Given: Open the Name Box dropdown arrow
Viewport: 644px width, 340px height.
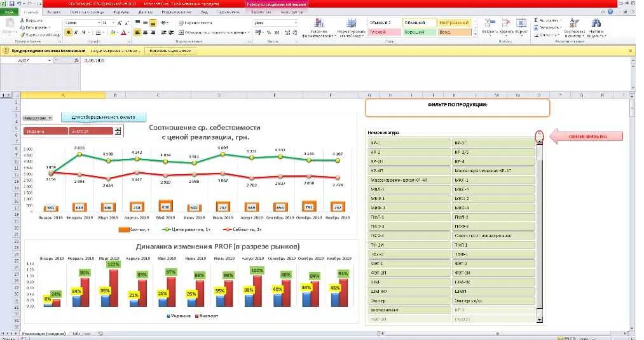Looking at the screenshot, I should (x=50, y=60).
